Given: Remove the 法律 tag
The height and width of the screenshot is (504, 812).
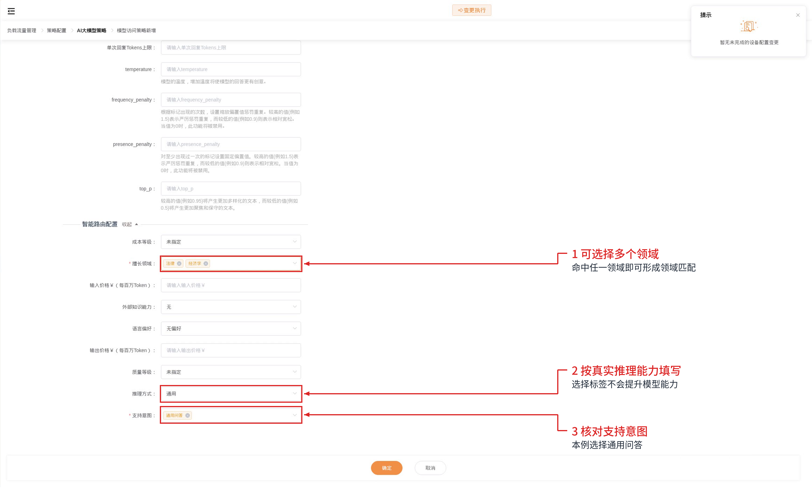Looking at the screenshot, I should pos(179,263).
